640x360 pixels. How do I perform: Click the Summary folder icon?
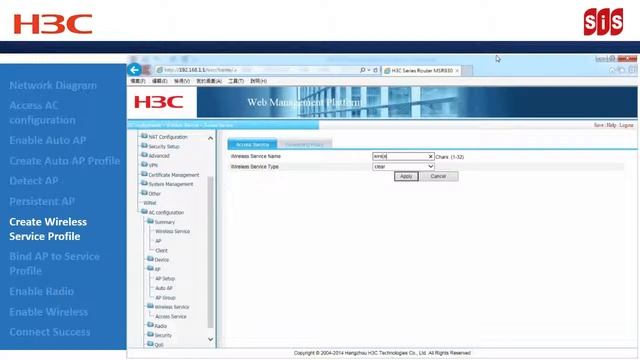point(150,221)
